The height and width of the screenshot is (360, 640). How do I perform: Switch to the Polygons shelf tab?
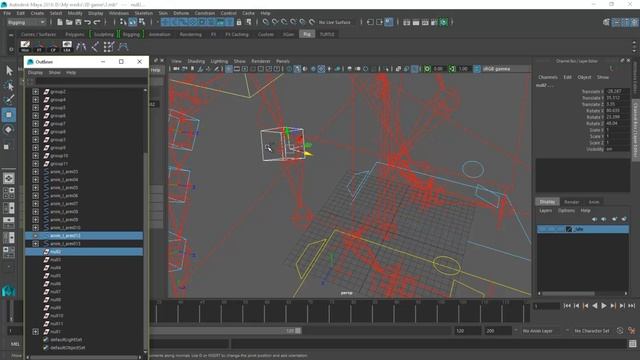(75, 34)
